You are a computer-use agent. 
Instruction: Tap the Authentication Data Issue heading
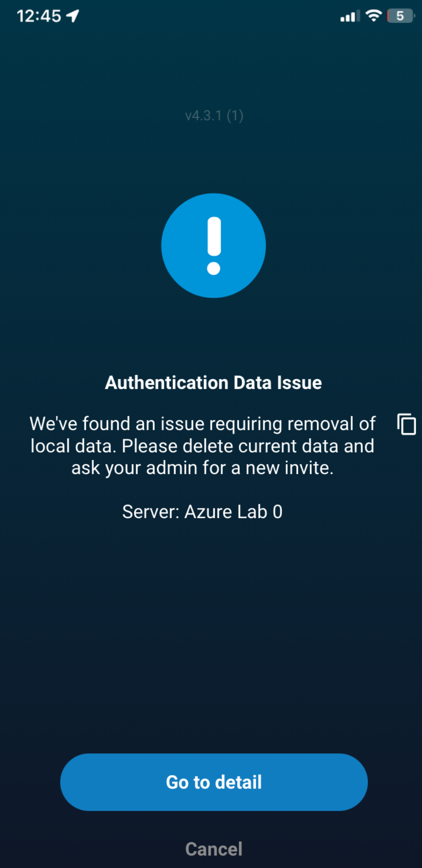(213, 383)
